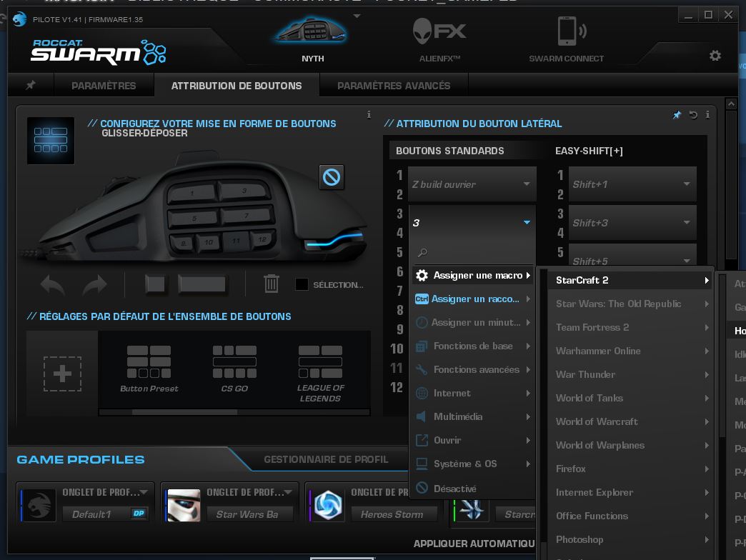Select the NYTH mouse device icon

312,31
